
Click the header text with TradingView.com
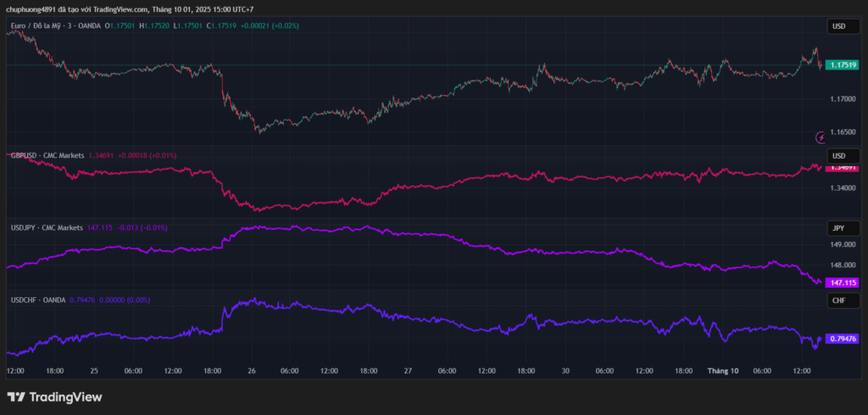131,9
